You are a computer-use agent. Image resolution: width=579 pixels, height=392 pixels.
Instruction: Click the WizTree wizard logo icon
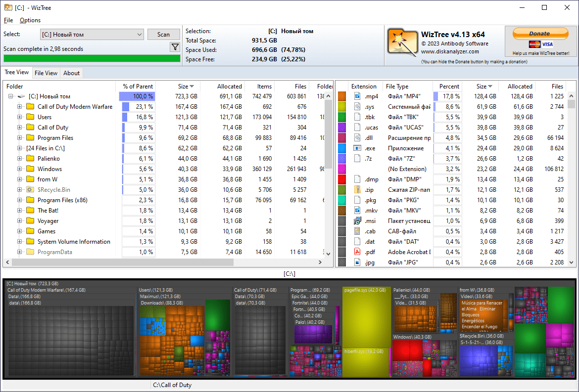coord(402,43)
